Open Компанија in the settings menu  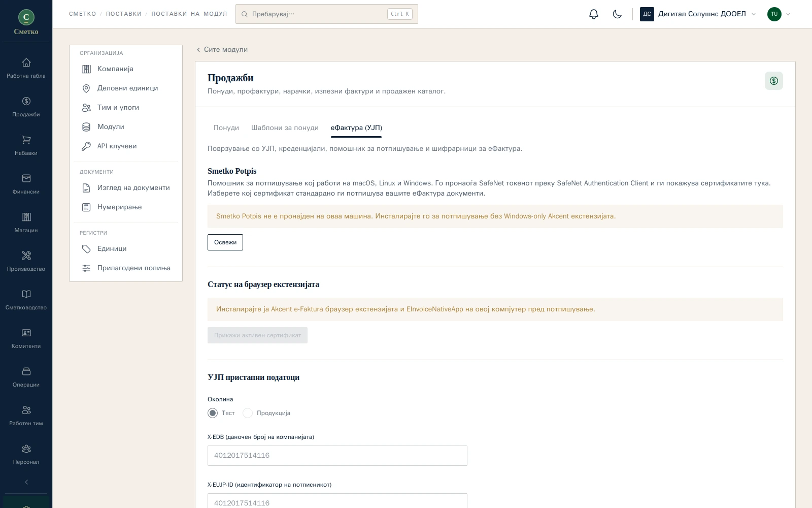pyautogui.click(x=126, y=69)
